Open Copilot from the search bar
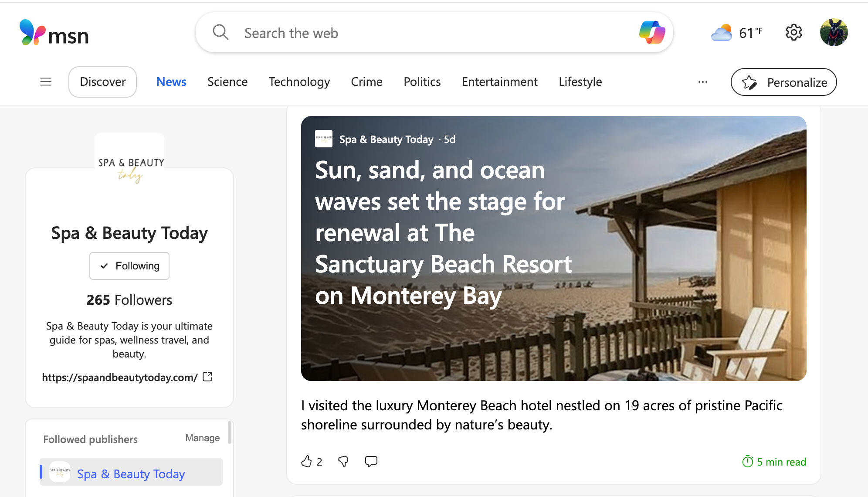 (x=652, y=32)
